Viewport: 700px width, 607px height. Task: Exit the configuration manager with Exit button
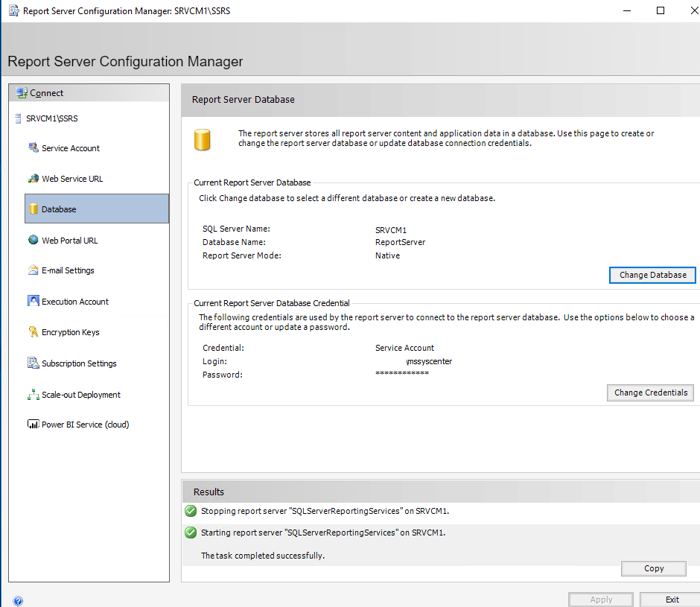(x=672, y=600)
